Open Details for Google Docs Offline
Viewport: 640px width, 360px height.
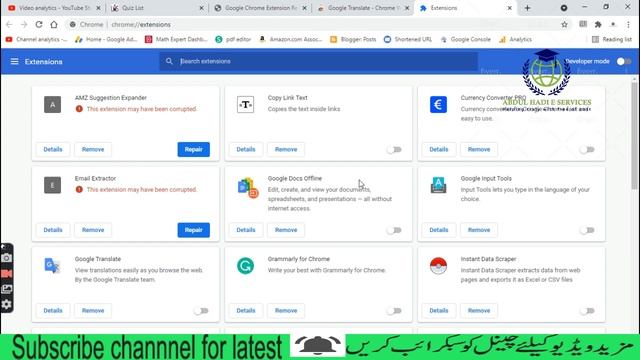[246, 230]
